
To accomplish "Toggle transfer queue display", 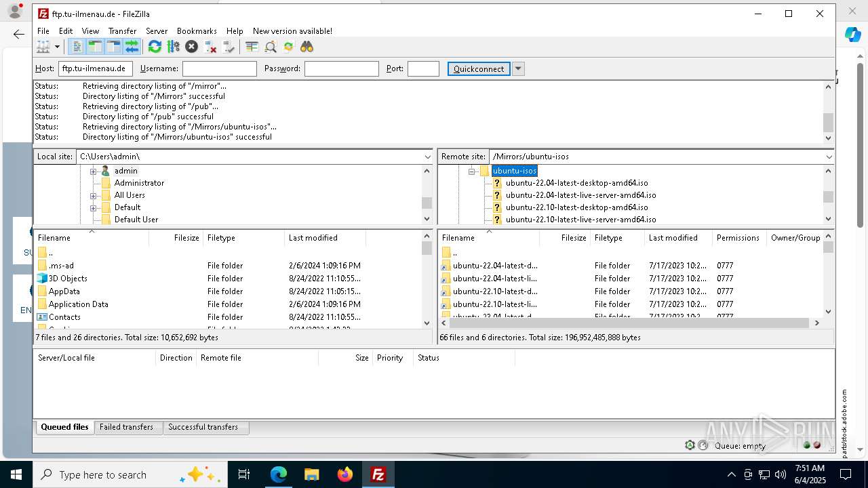I will [132, 47].
